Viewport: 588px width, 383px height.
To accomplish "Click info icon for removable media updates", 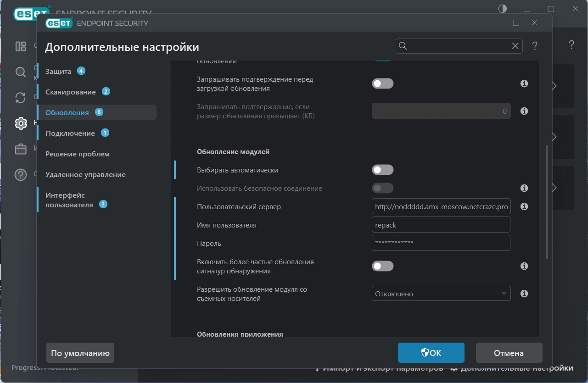I will point(524,294).
